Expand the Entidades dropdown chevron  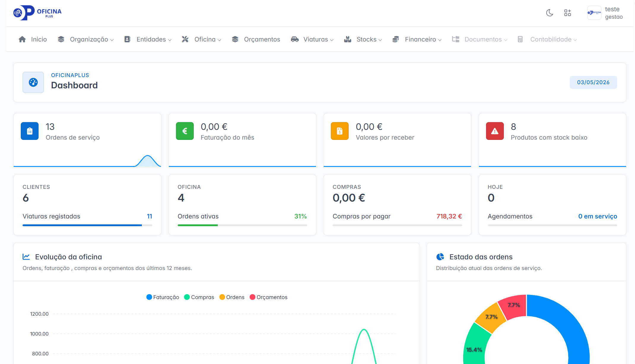pos(170,40)
